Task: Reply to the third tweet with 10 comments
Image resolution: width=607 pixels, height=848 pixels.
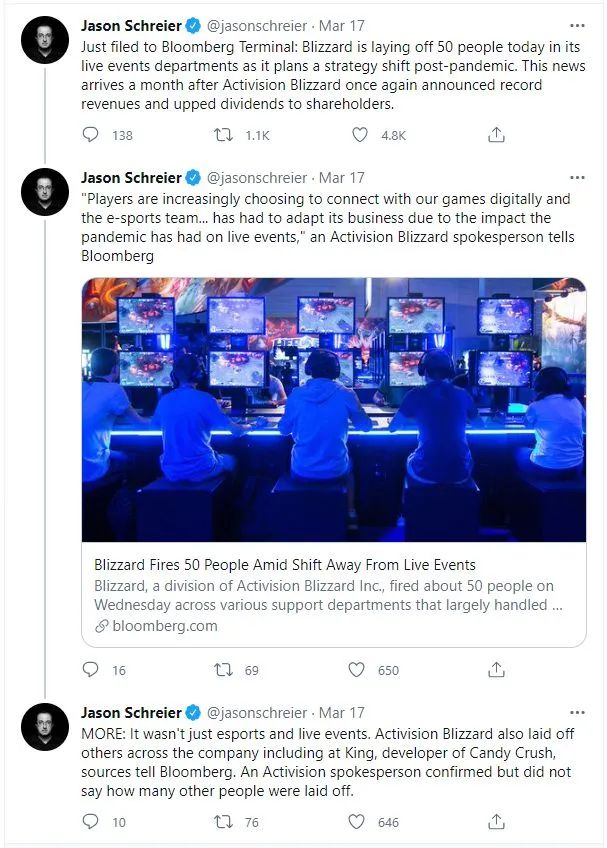Action: [90, 822]
